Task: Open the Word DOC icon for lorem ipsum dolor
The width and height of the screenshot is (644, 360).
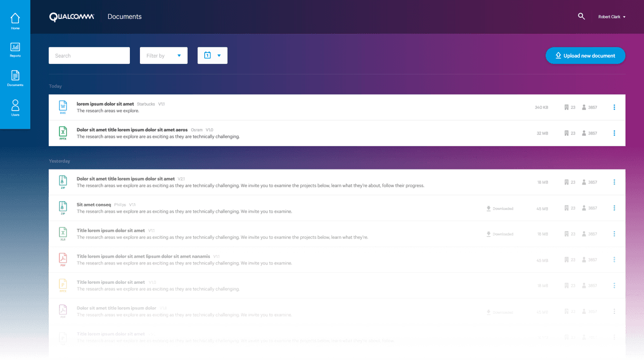Action: tap(63, 107)
